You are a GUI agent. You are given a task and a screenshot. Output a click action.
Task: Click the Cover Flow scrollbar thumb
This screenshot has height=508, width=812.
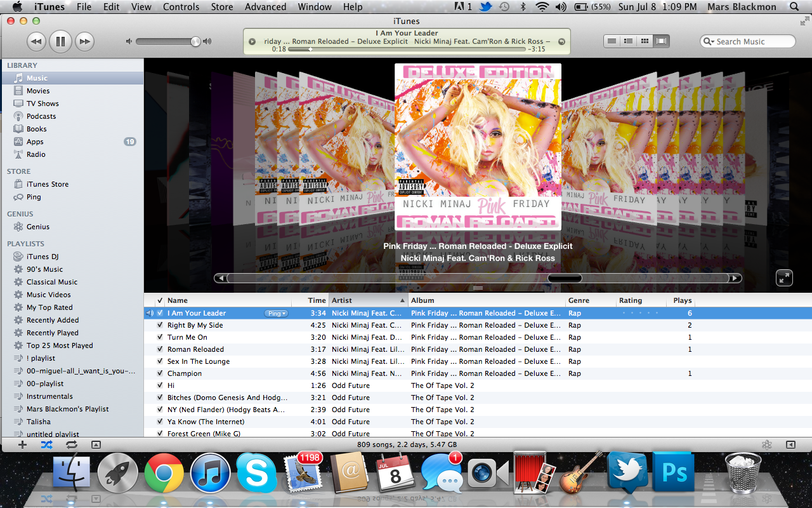click(565, 277)
